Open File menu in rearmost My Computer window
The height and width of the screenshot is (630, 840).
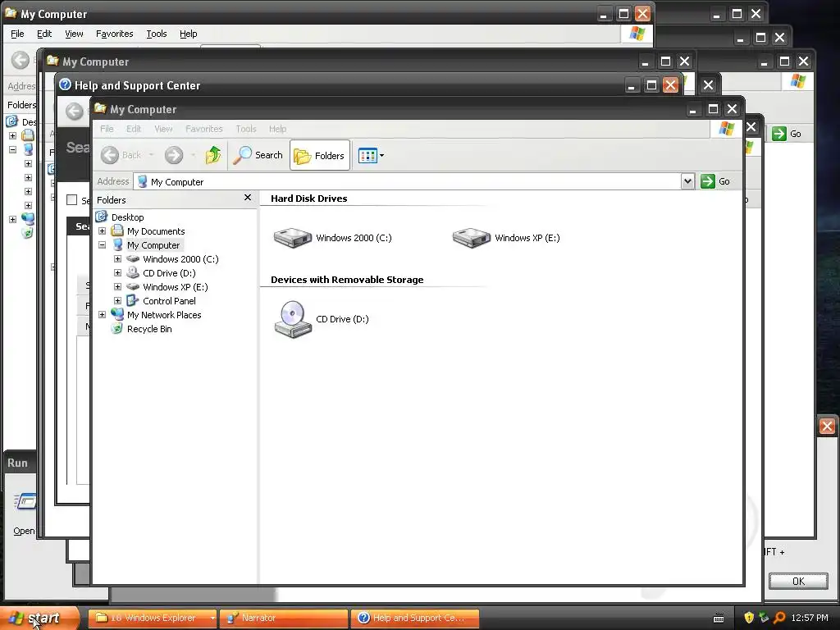(x=18, y=33)
